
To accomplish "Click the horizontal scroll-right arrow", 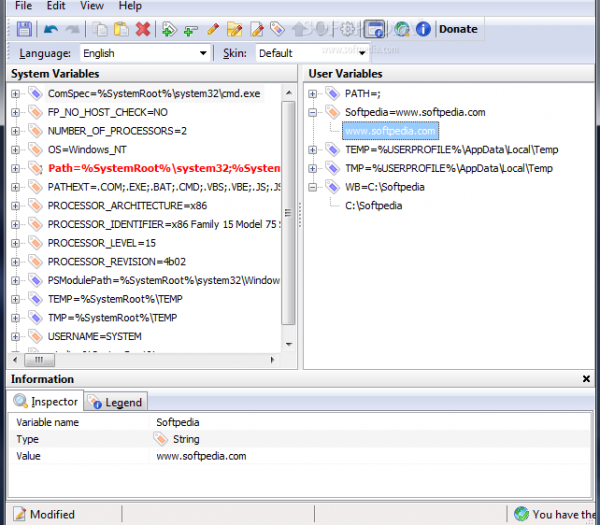I will pyautogui.click(x=272, y=360).
